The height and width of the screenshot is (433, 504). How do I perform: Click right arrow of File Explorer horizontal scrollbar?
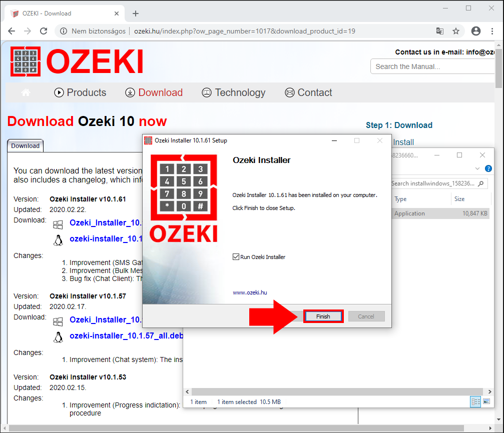point(489,391)
